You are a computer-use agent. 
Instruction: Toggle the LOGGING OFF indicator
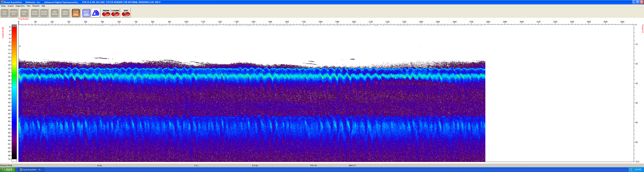tap(115, 13)
